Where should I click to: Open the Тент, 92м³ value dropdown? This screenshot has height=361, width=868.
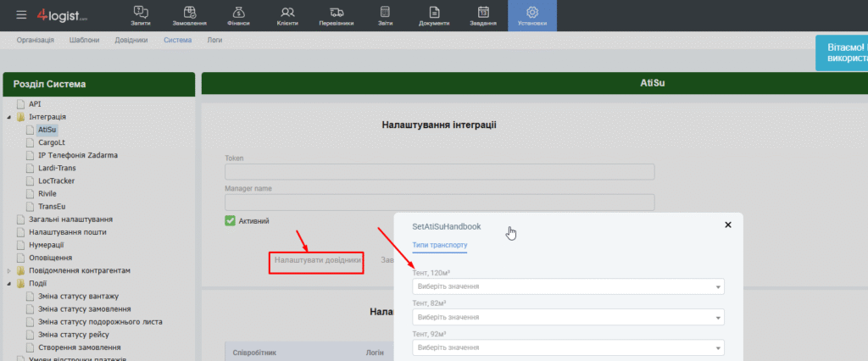569,347
